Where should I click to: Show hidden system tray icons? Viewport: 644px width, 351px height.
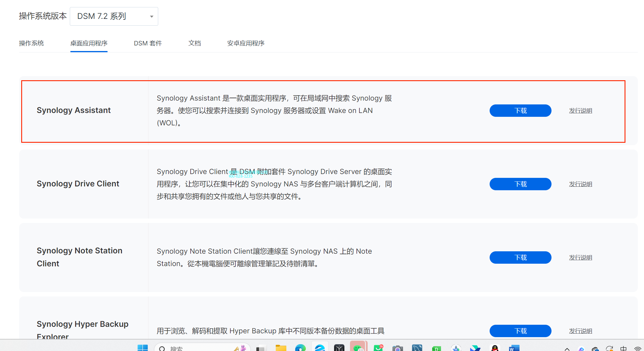pyautogui.click(x=567, y=349)
